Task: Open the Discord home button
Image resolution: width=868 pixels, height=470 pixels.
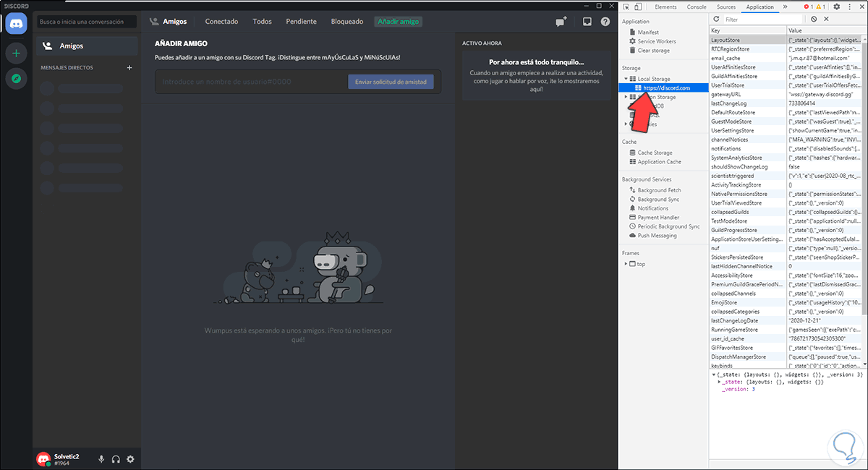Action: [16, 24]
